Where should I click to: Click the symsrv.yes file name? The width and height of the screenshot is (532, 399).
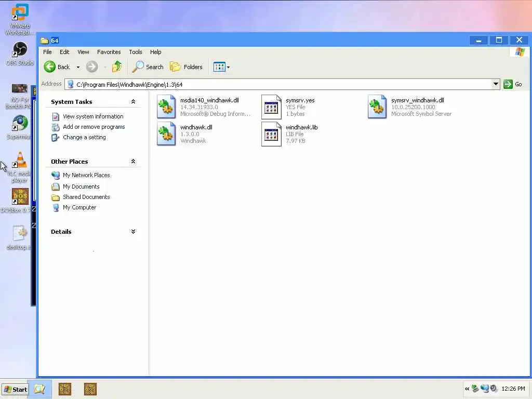pos(300,100)
